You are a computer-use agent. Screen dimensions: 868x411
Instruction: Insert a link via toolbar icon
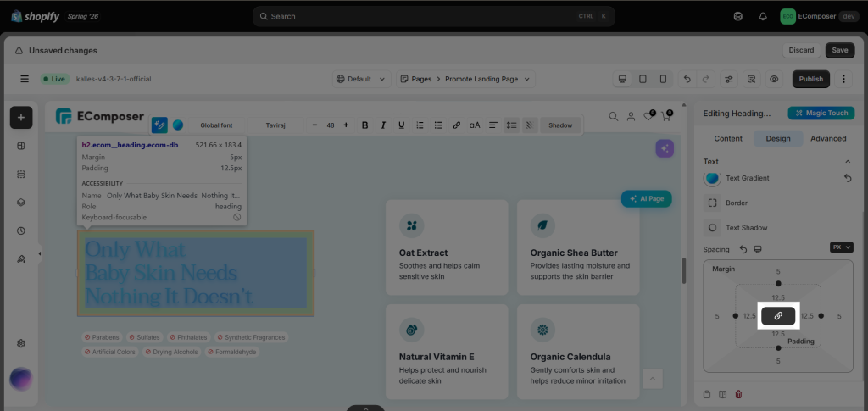(x=457, y=125)
